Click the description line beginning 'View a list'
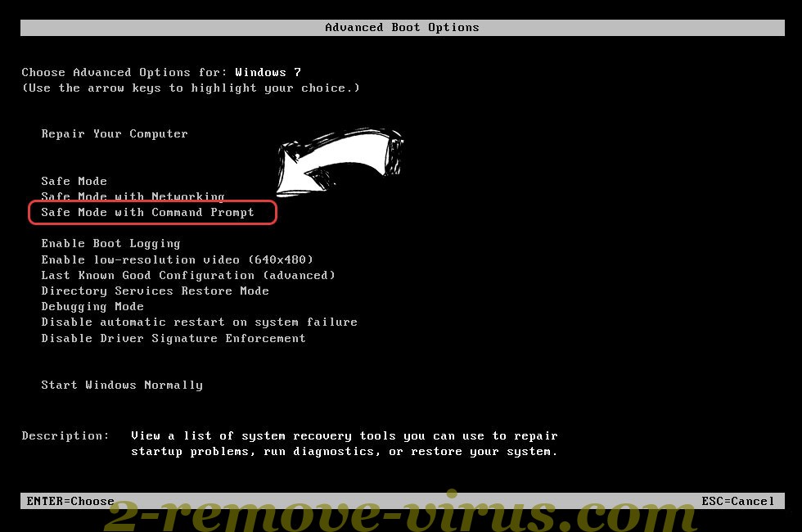Viewport: 802px width, 532px height. click(x=345, y=435)
